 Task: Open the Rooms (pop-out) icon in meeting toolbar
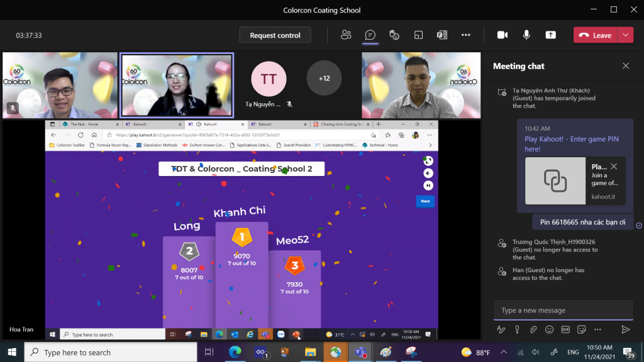coord(418,35)
